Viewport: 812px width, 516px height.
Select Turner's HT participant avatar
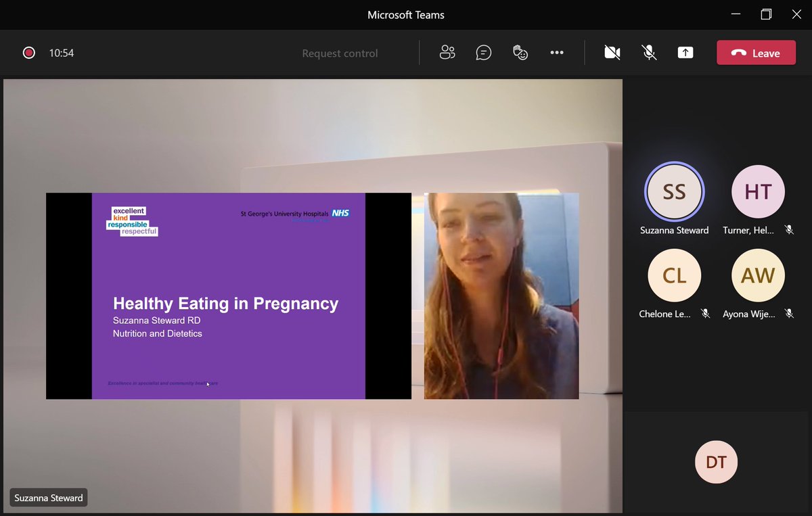[758, 192]
